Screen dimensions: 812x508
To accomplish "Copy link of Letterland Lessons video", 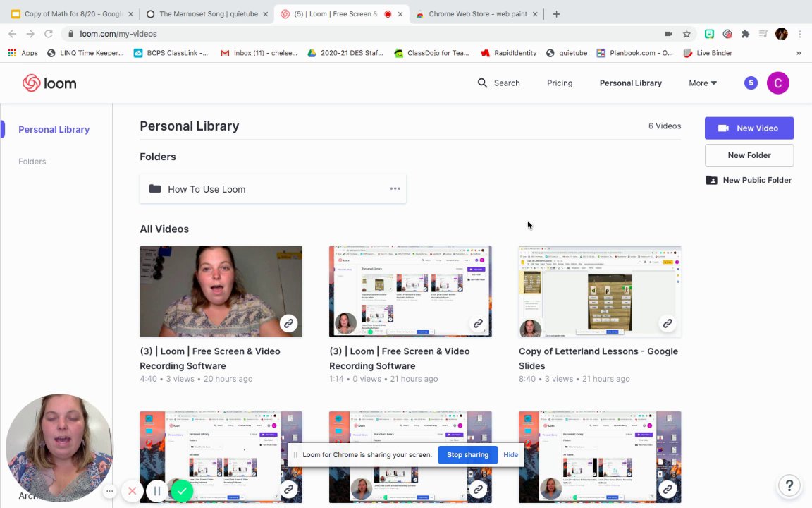I will (668, 323).
